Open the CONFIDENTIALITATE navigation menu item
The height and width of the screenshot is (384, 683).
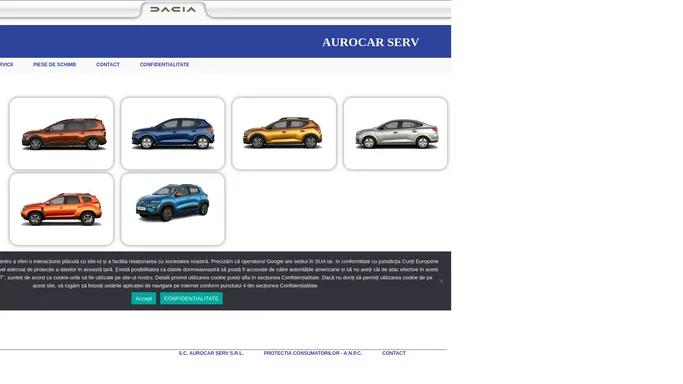pyautogui.click(x=164, y=64)
